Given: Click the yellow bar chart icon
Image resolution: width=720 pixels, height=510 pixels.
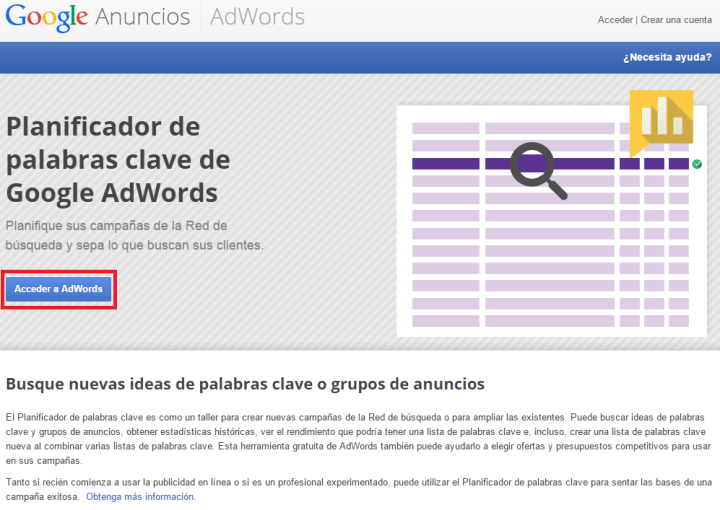Looking at the screenshot, I should (x=661, y=123).
